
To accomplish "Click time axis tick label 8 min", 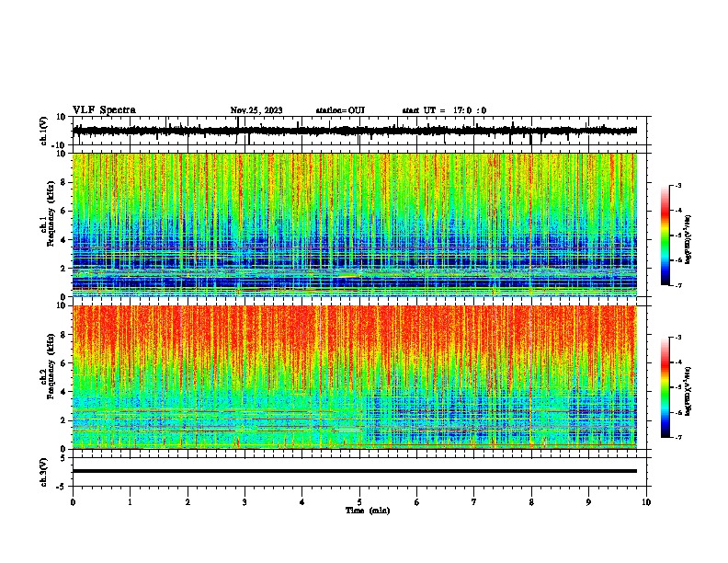I will coord(531,502).
